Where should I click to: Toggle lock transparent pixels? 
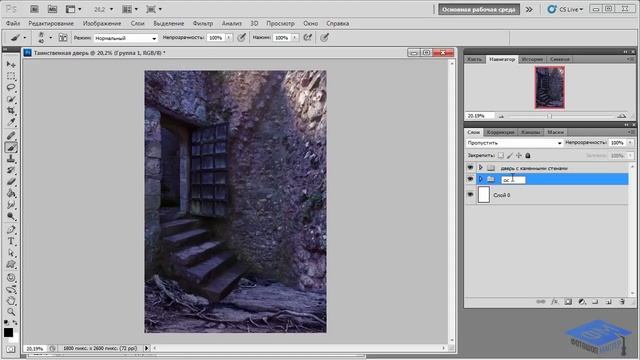(500, 156)
